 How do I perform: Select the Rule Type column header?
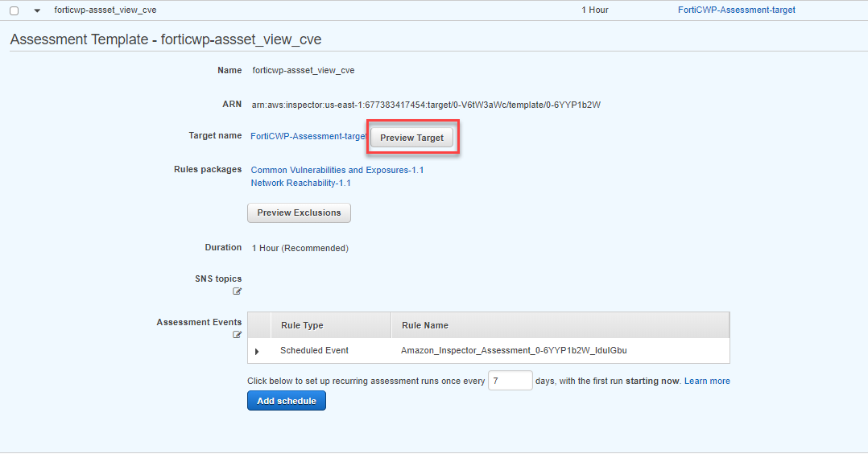tap(330, 325)
